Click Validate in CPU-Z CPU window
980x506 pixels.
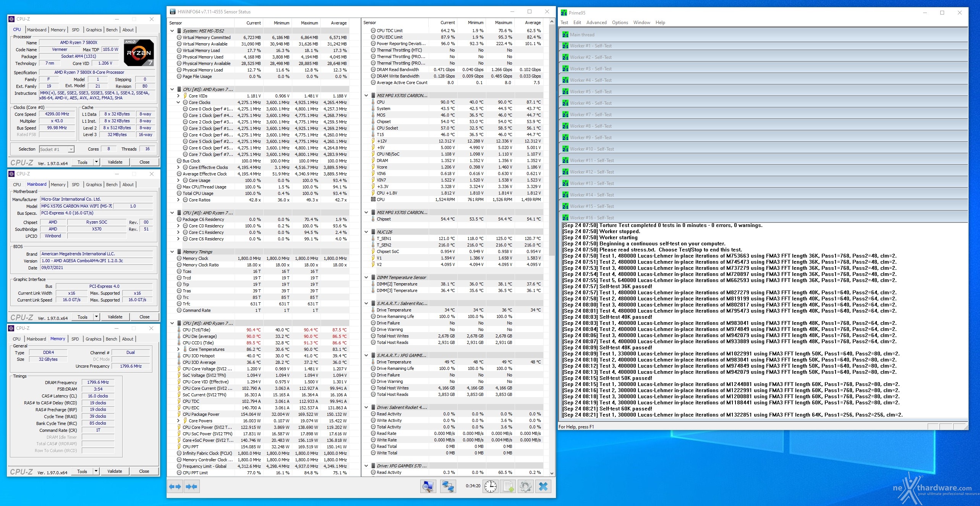pyautogui.click(x=115, y=162)
